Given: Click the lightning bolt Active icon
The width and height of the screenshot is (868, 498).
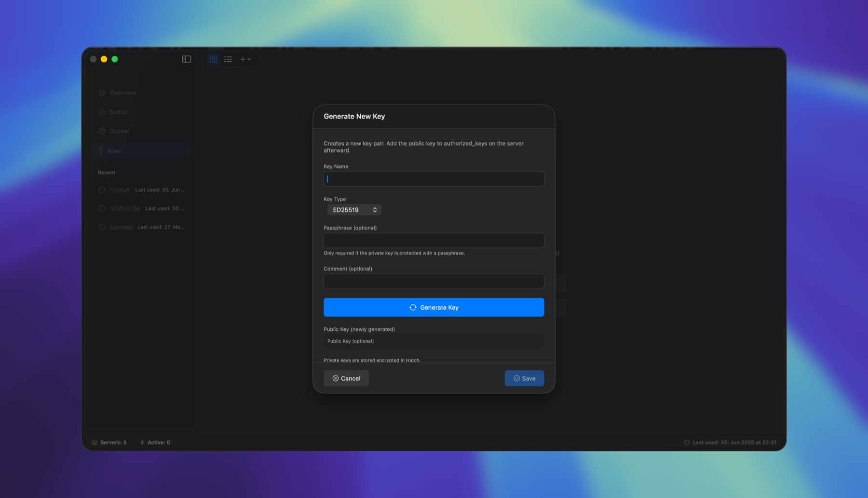Looking at the screenshot, I should 142,443.
